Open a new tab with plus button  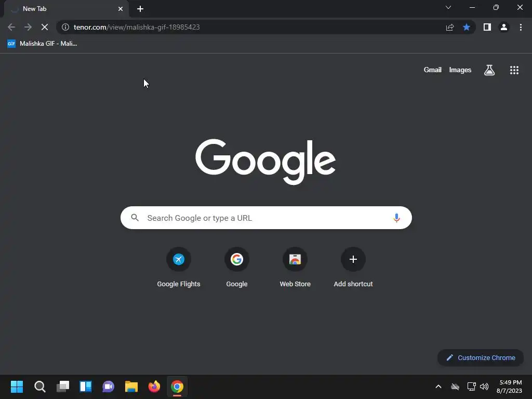[140, 9]
